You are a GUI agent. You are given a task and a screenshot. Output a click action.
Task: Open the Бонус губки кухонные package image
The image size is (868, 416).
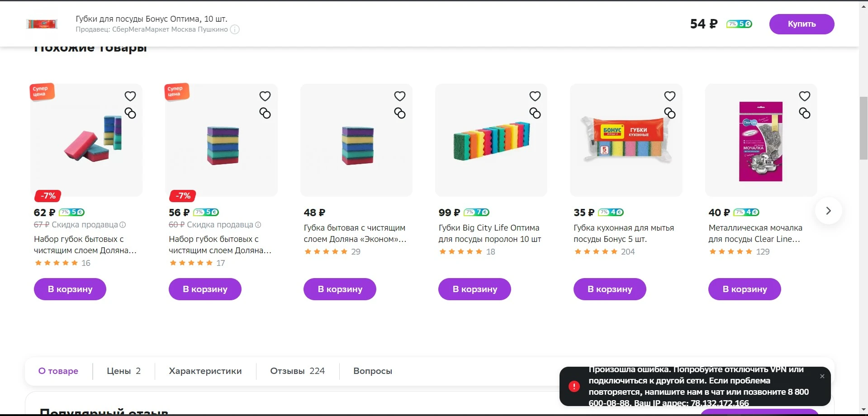(x=626, y=140)
